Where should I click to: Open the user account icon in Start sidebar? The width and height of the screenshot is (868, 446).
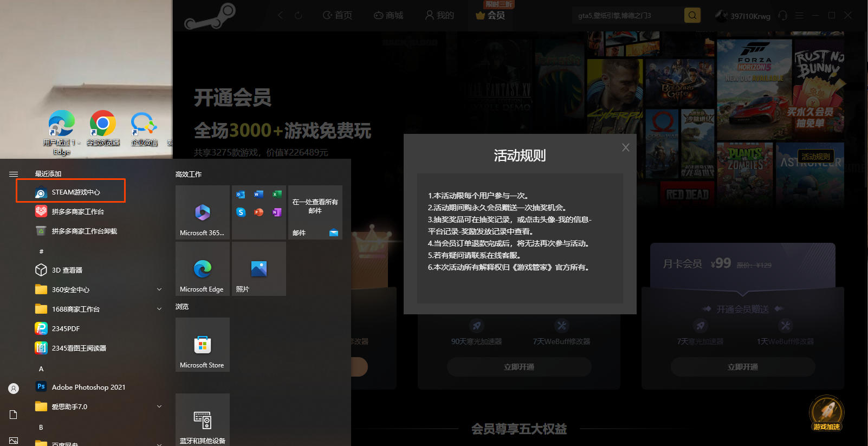(14, 389)
